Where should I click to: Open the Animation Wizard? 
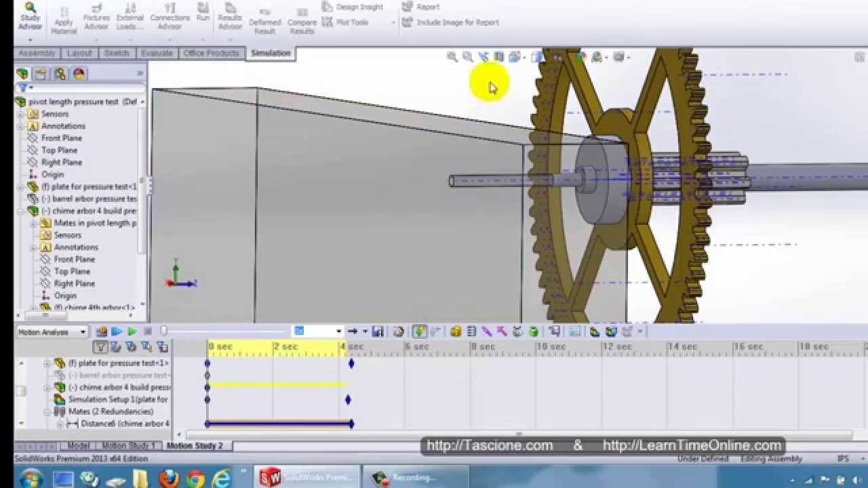pyautogui.click(x=399, y=331)
